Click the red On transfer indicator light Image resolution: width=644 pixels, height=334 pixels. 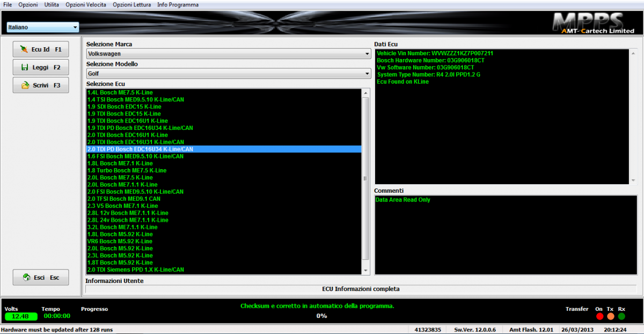(599, 316)
